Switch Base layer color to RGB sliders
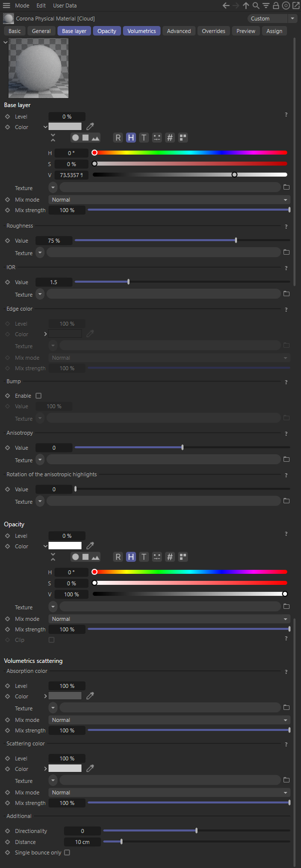This screenshot has width=301, height=868. point(118,138)
